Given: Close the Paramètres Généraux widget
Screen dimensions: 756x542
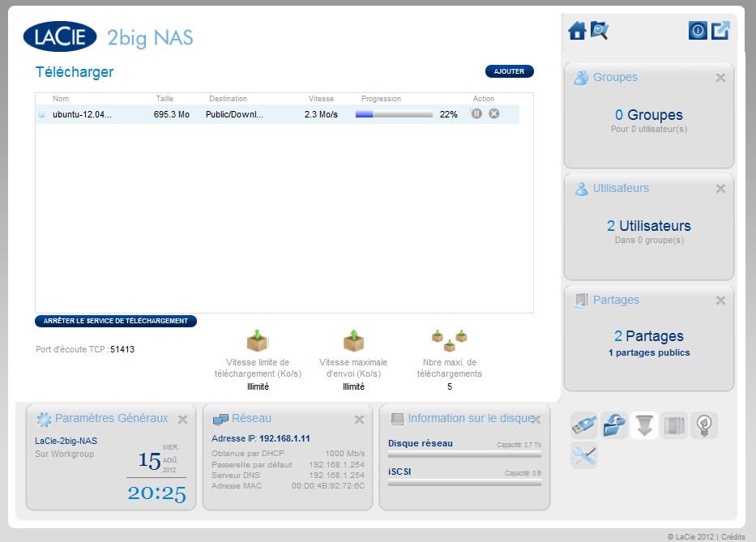Looking at the screenshot, I should 182,420.
